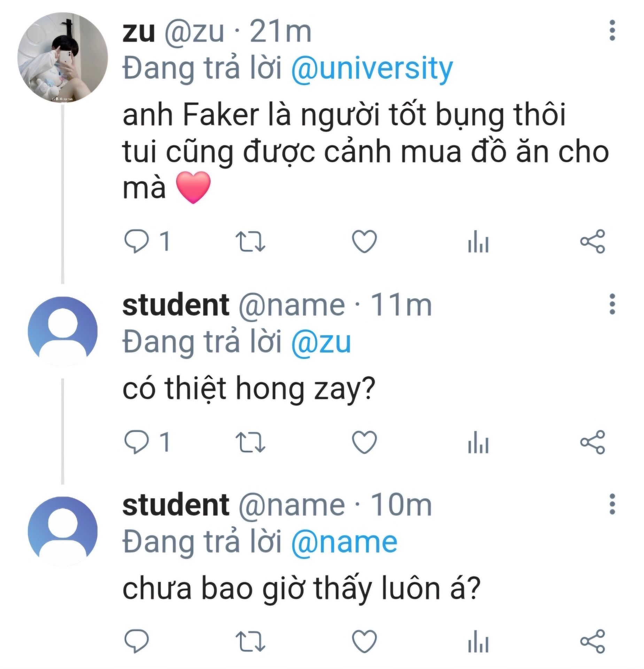Viewport: 644px width, 669px height.
Task: Open more options menu on zu's tweet
Action: click(612, 30)
